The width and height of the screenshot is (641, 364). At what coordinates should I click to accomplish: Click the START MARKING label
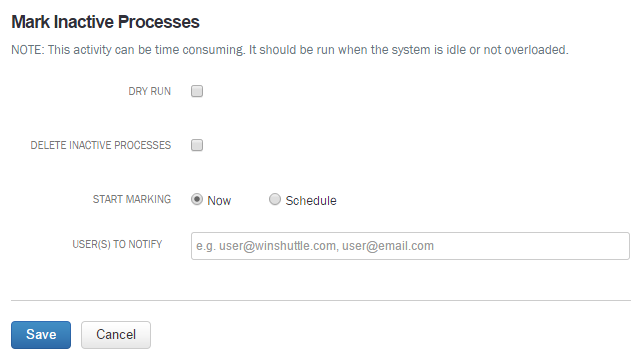pyautogui.click(x=132, y=199)
